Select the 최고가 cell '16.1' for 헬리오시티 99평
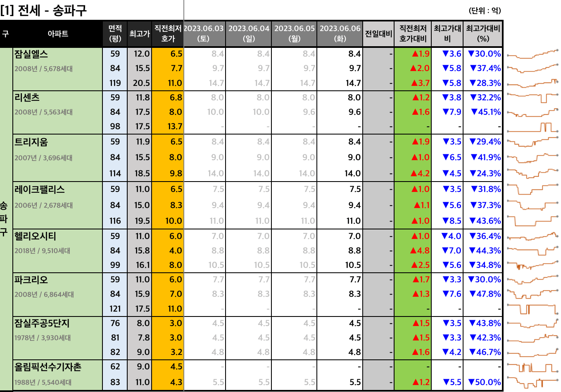 point(143,265)
